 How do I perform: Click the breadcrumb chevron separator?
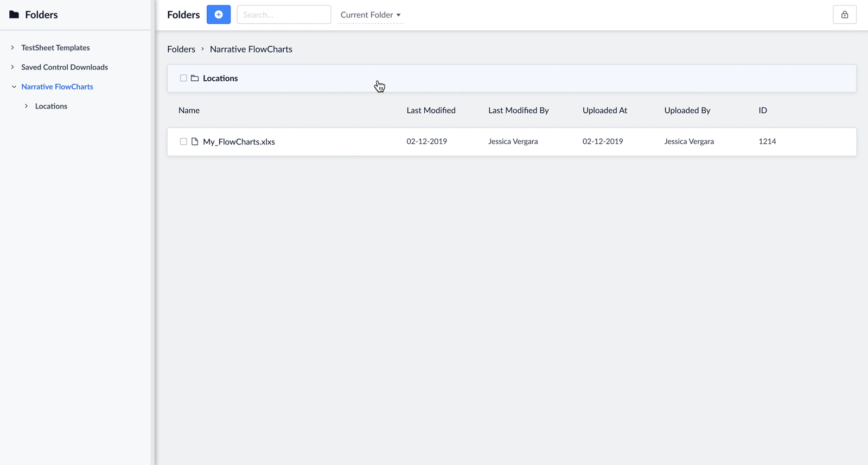click(x=202, y=49)
